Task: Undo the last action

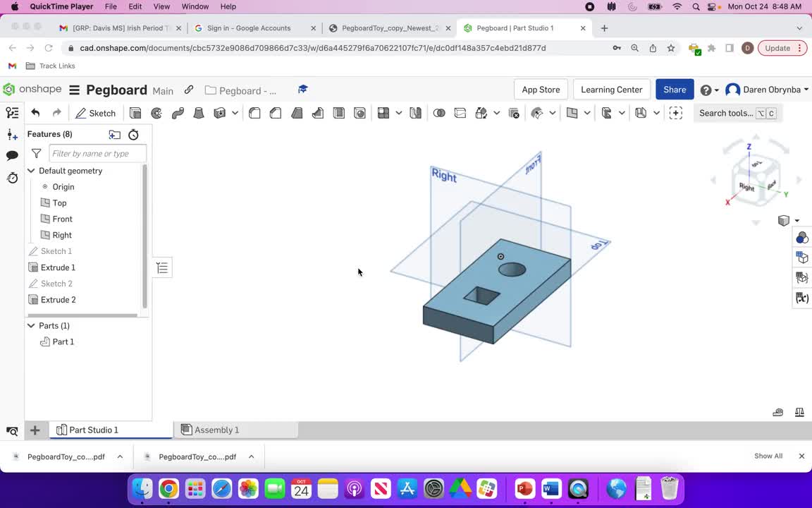Action: coord(35,113)
